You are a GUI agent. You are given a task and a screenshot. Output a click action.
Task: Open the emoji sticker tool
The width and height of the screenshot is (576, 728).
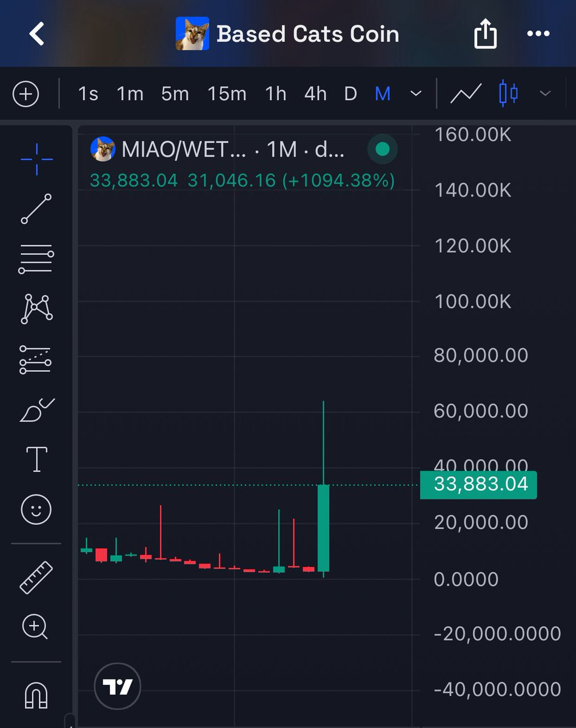(x=36, y=509)
